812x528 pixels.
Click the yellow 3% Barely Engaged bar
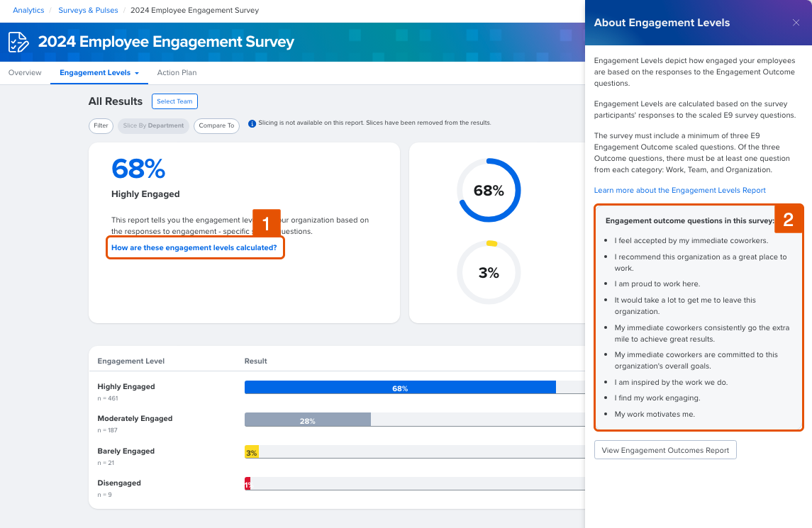coord(252,451)
